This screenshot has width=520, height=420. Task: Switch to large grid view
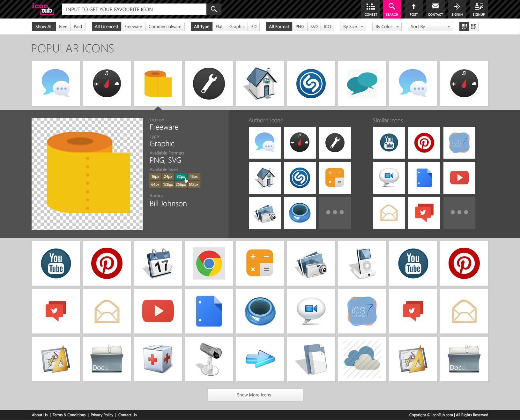464,26
